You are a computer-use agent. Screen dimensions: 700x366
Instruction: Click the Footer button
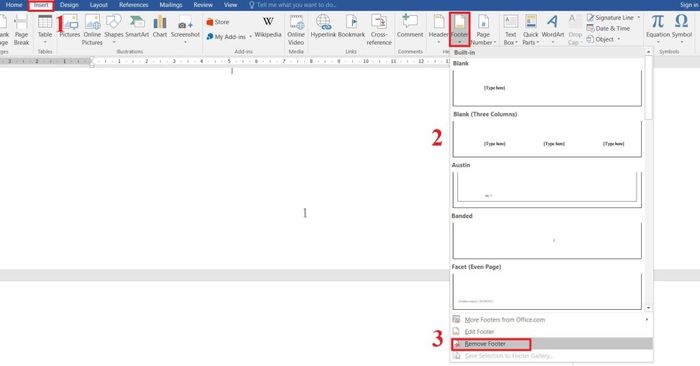point(459,29)
